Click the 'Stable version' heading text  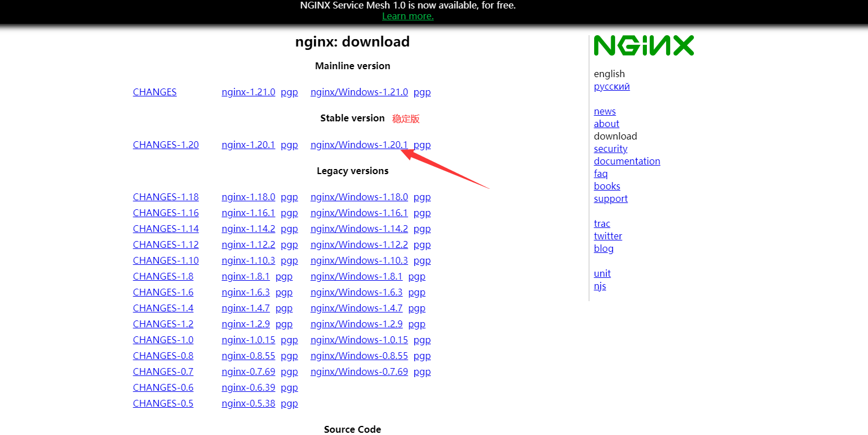[x=352, y=118]
